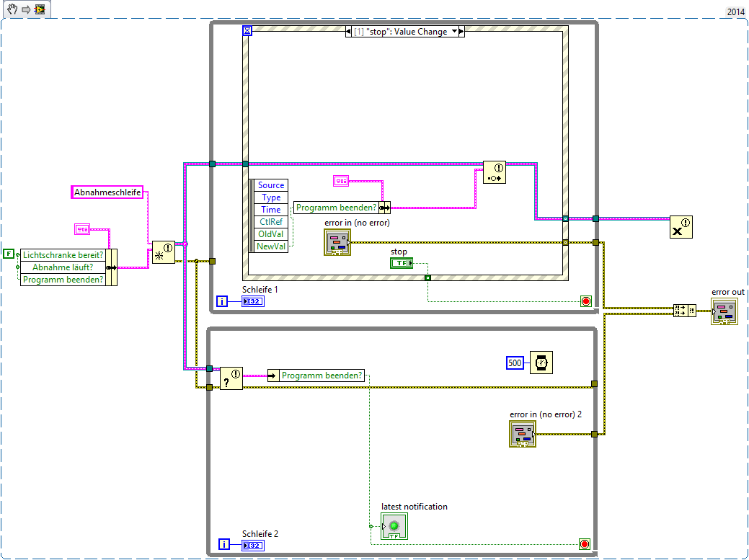The width and height of the screenshot is (749, 560).
Task: Select Programm beenden? in left bundle
Action: click(x=63, y=280)
